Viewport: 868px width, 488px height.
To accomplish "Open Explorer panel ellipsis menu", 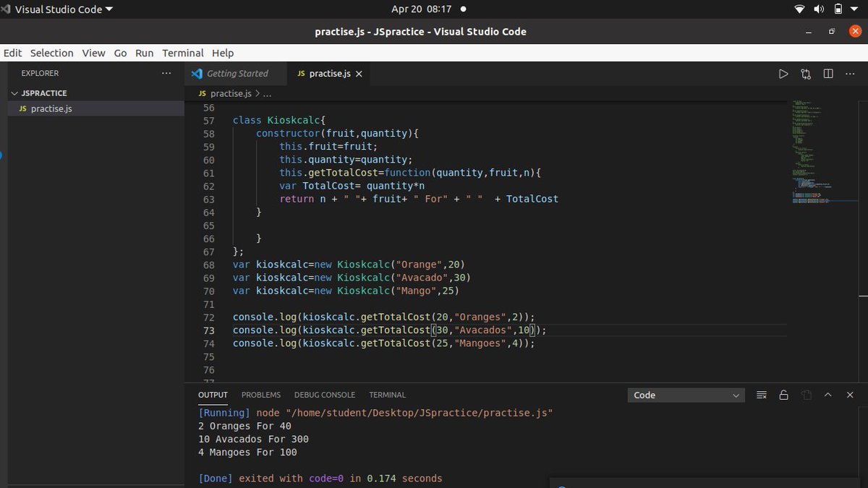I will pyautogui.click(x=166, y=73).
